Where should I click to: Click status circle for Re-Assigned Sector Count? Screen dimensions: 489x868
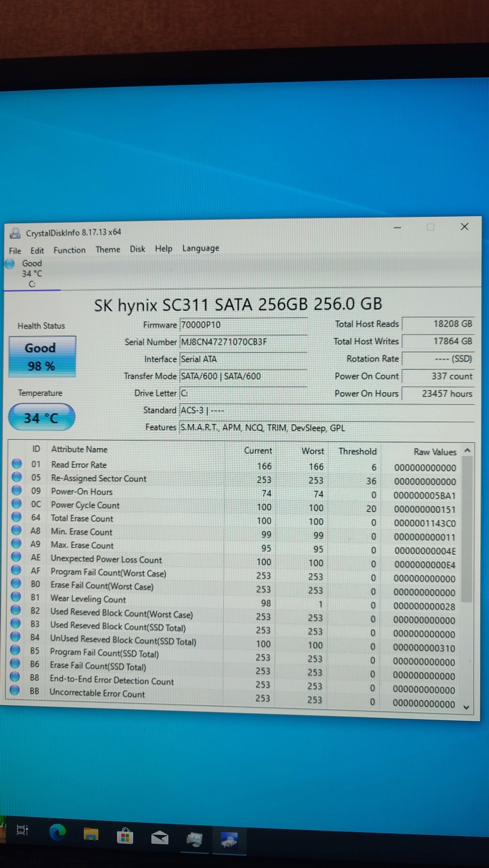[17, 477]
